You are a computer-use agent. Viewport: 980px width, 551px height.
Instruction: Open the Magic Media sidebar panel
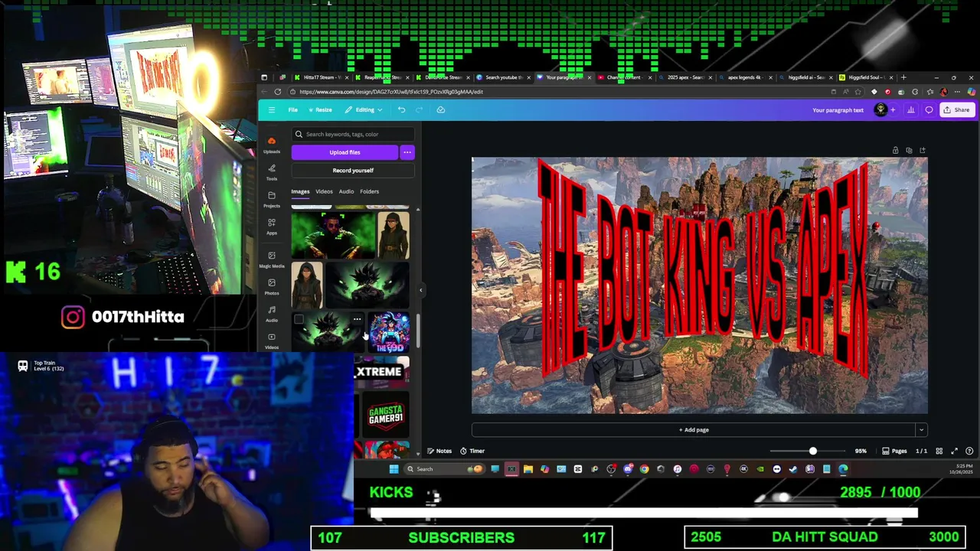tap(272, 259)
